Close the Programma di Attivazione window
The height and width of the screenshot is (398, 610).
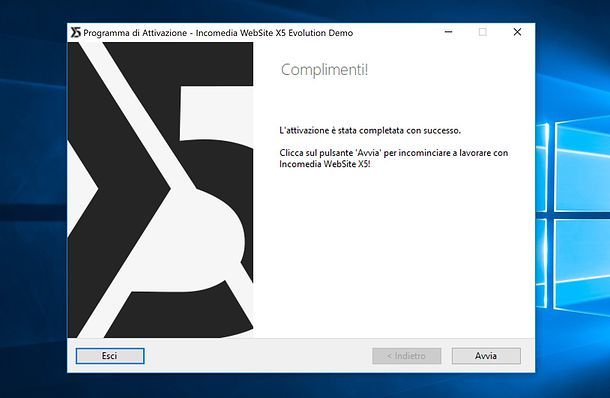point(517,32)
